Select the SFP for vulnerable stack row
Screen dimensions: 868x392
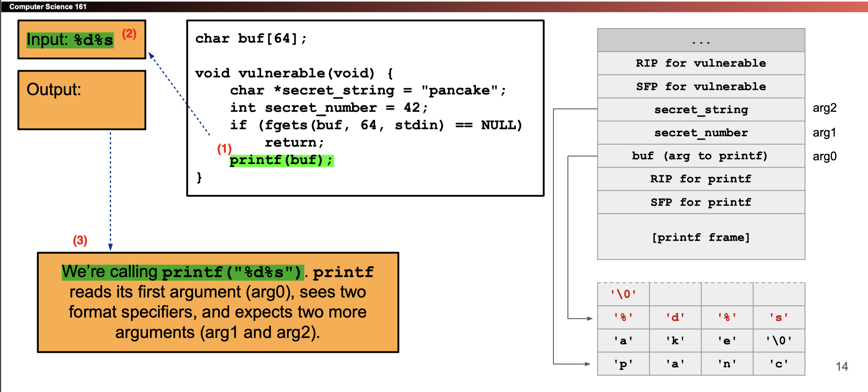coord(701,87)
